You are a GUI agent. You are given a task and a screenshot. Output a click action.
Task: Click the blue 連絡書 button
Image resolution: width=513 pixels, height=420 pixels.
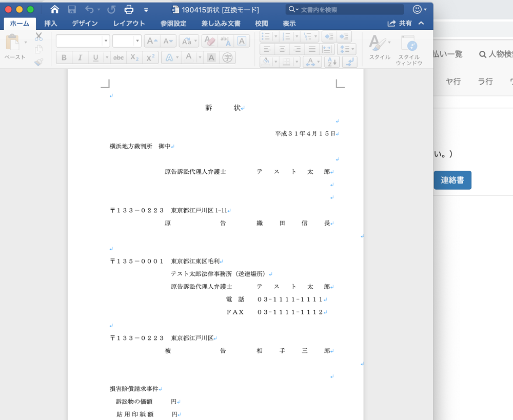tap(452, 181)
